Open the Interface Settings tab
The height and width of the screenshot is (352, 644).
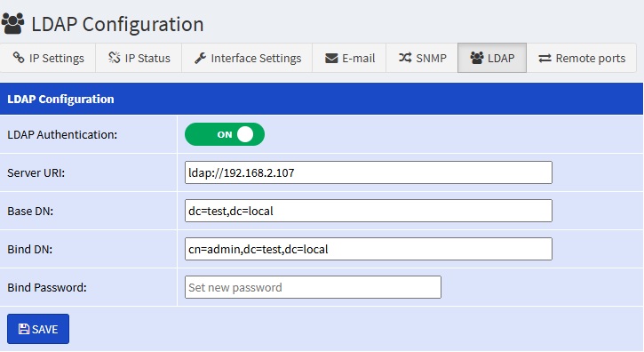click(x=247, y=58)
